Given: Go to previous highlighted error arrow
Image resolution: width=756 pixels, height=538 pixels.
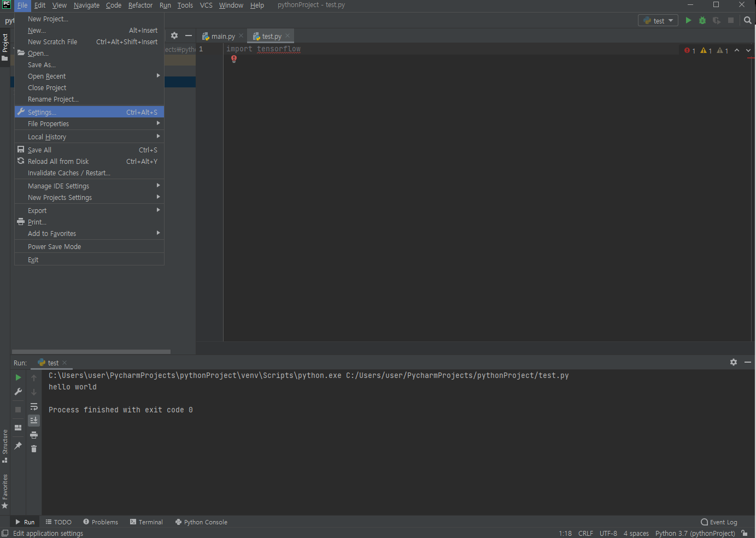Looking at the screenshot, I should 737,50.
